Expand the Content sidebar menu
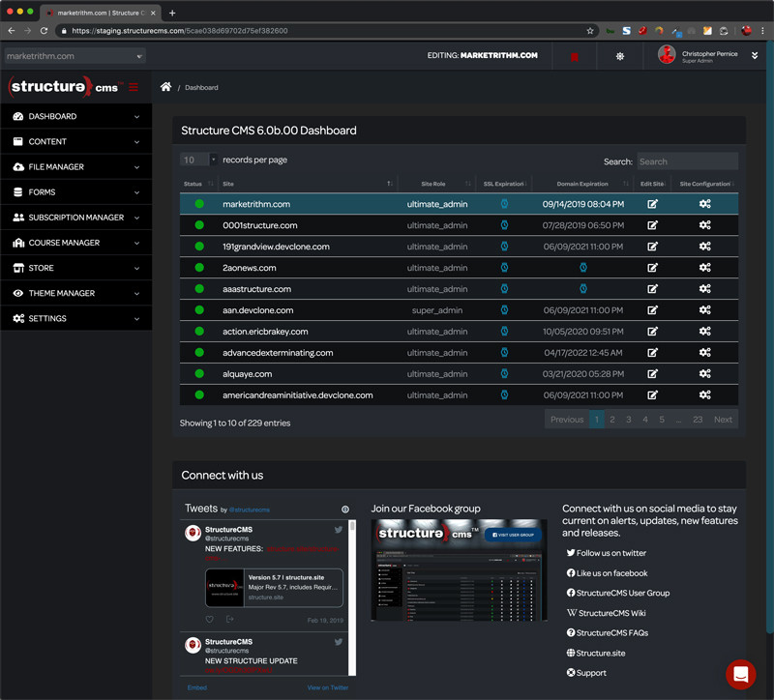 [x=75, y=141]
